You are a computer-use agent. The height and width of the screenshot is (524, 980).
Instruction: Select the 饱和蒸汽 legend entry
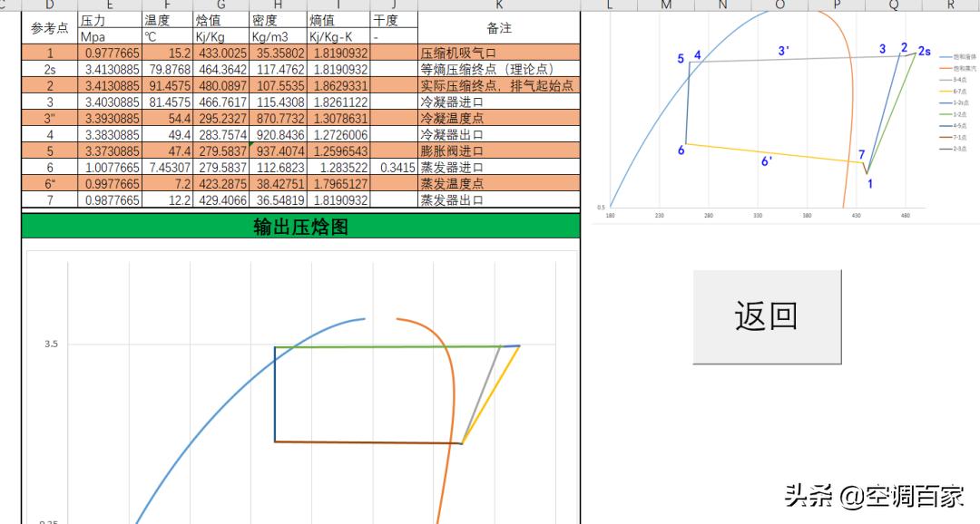click(953, 70)
